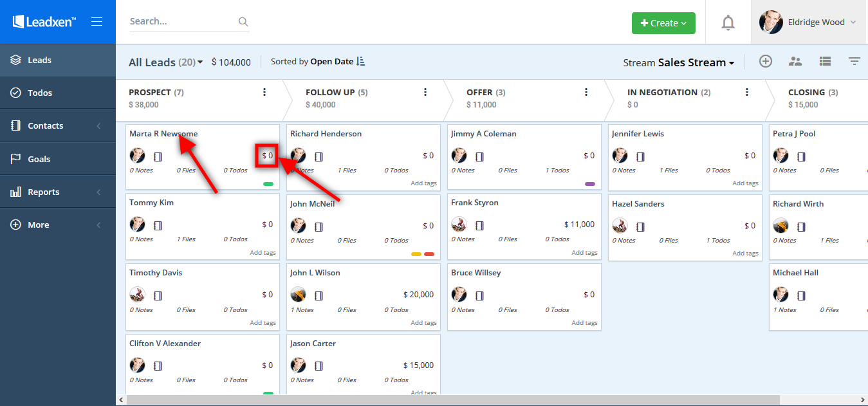Click the green tag on Marta R Newsome's card
This screenshot has height=406, width=868.
268,184
